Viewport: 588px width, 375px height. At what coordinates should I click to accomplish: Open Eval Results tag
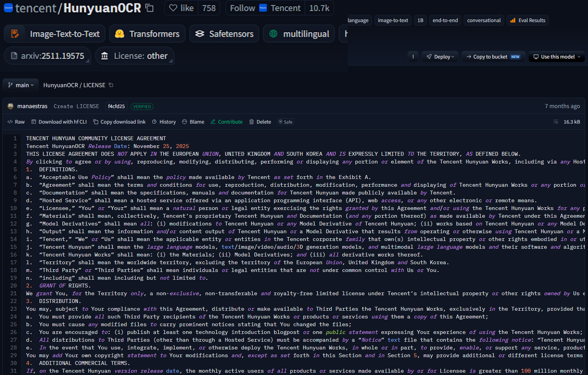click(528, 20)
